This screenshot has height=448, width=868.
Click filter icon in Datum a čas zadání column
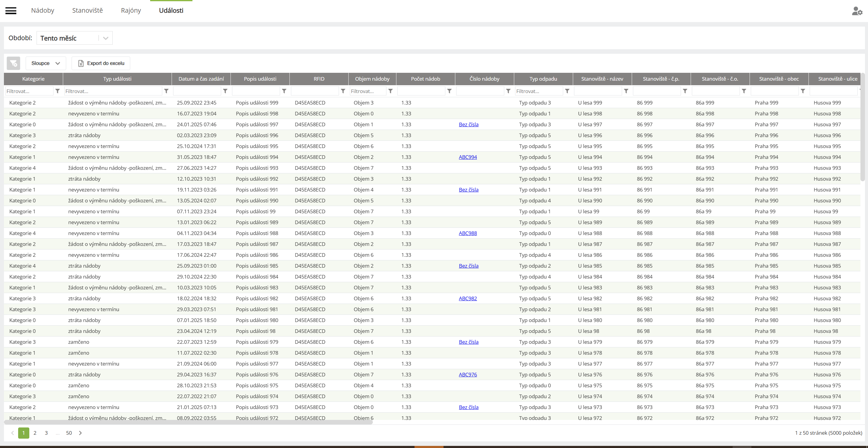coord(225,91)
